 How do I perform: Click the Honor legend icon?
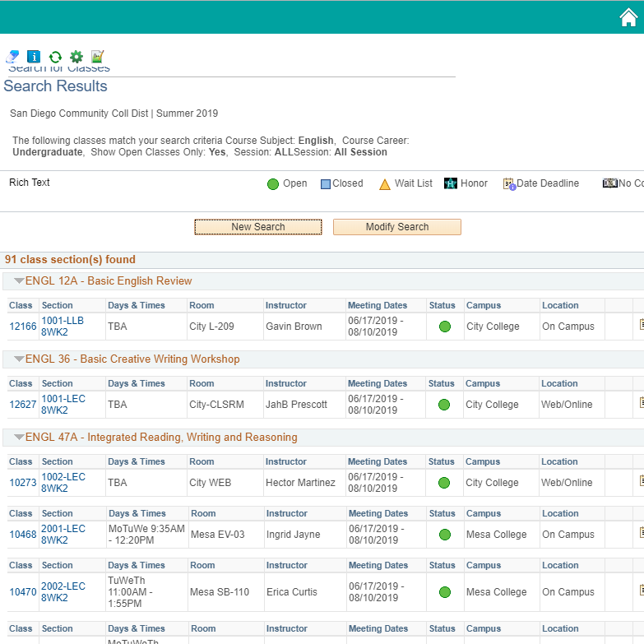click(x=451, y=183)
